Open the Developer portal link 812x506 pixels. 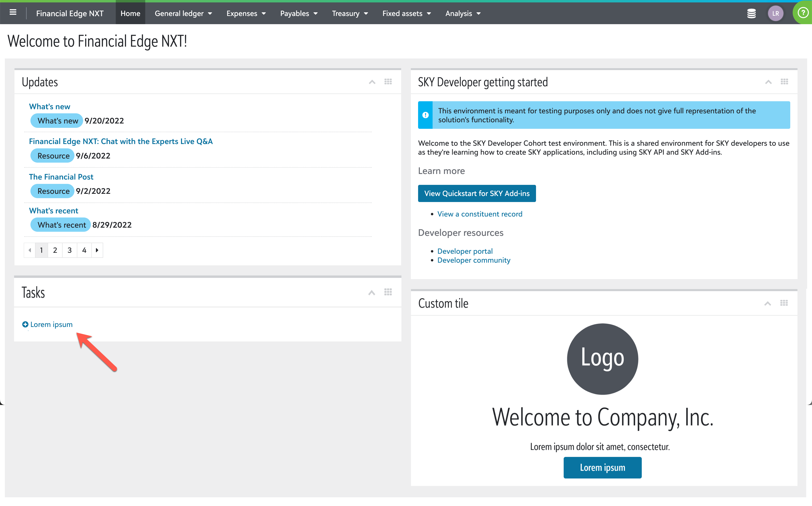tap(464, 251)
